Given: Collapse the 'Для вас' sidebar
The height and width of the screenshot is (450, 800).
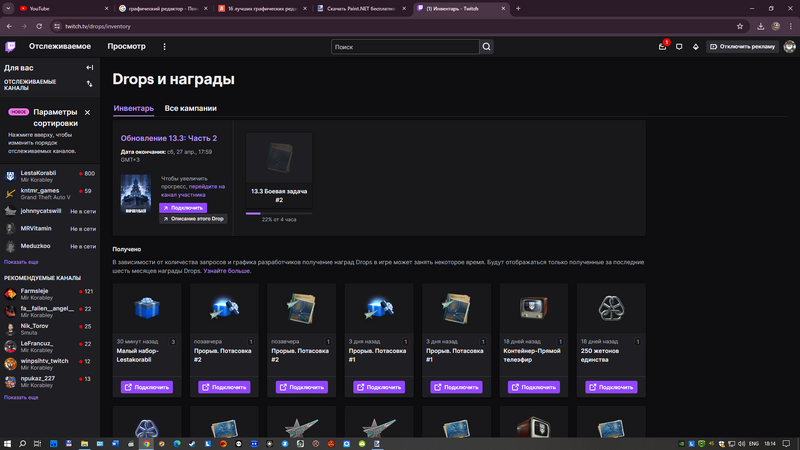Looking at the screenshot, I should (90, 68).
